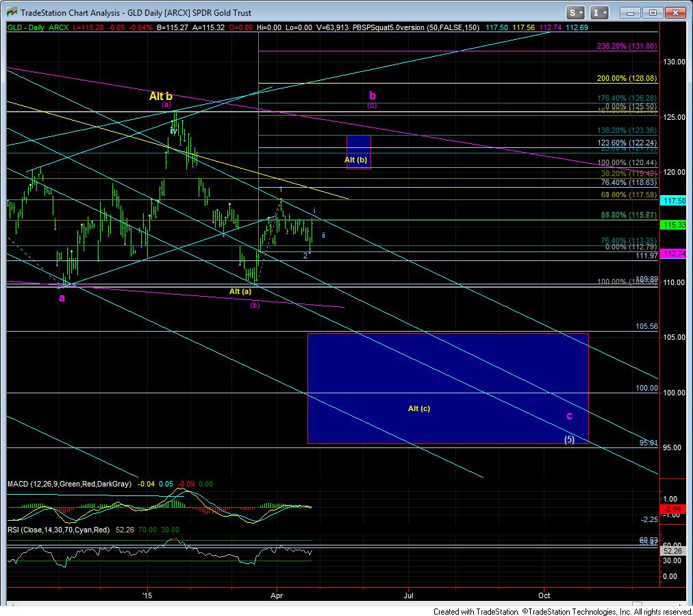Select the small blue Alt (b) target box
This screenshot has width=693, height=616.
pos(358,152)
